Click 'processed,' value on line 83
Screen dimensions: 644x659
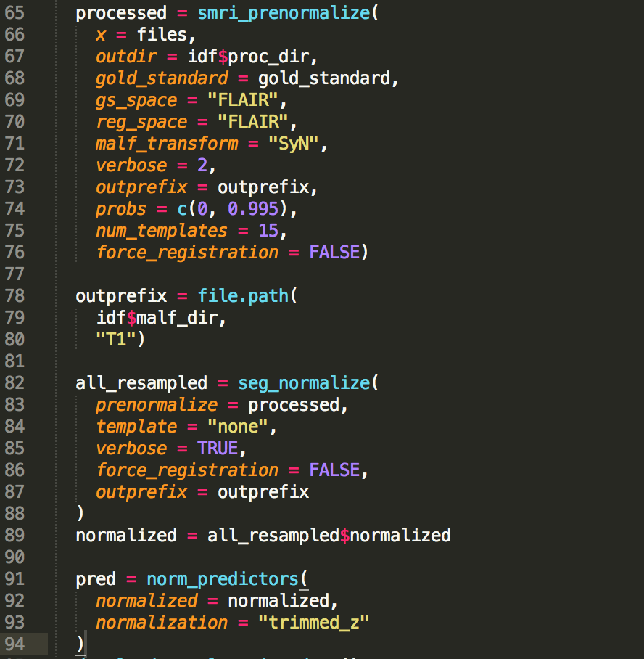298,405
